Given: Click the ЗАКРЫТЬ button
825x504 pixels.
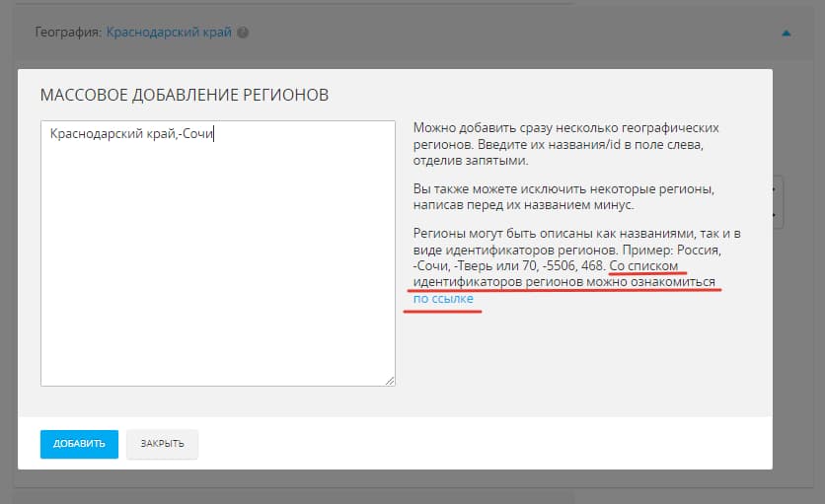Looking at the screenshot, I should pos(162,444).
